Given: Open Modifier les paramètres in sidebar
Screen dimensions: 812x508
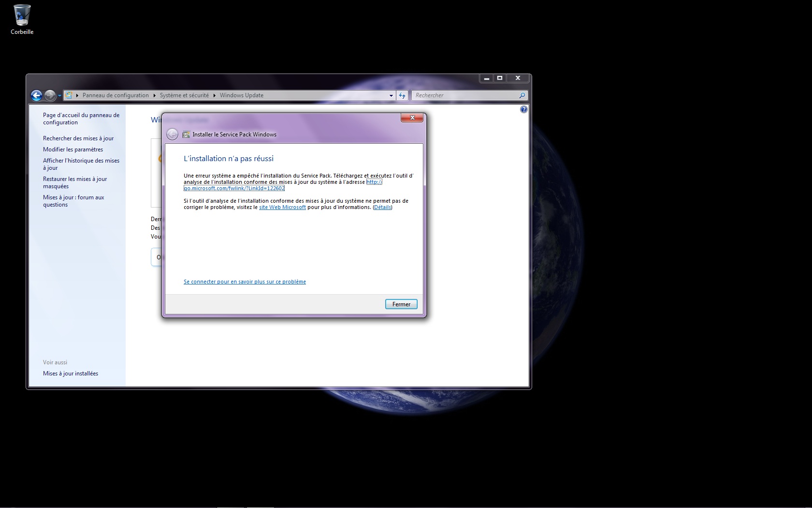Looking at the screenshot, I should coord(73,149).
